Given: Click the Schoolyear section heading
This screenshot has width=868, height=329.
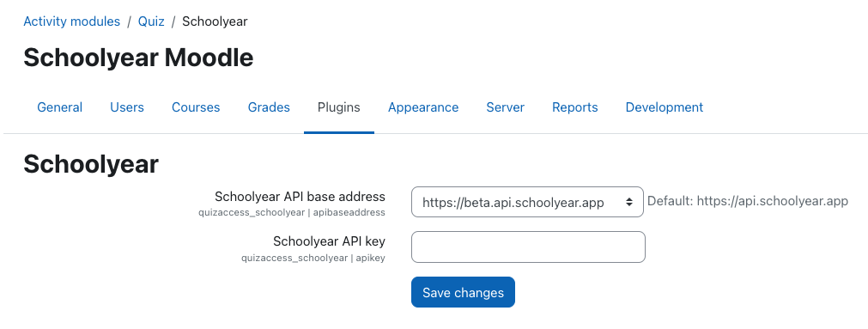Looking at the screenshot, I should click(91, 165).
